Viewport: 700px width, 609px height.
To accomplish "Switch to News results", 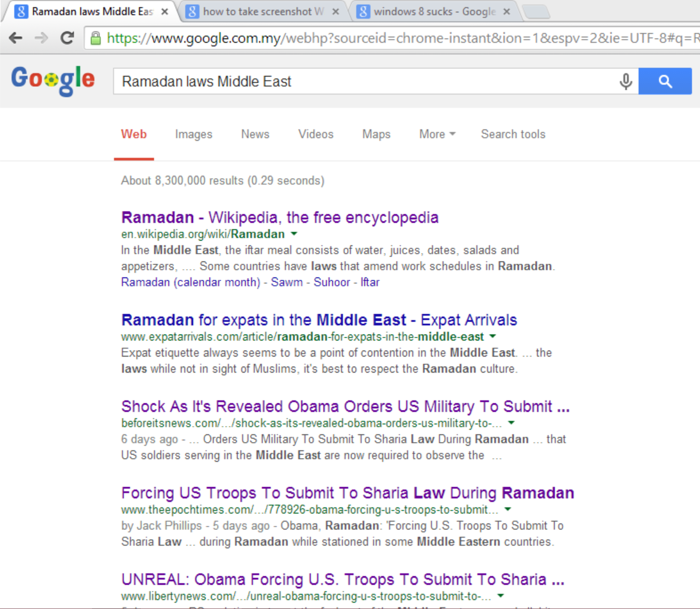I will point(255,134).
